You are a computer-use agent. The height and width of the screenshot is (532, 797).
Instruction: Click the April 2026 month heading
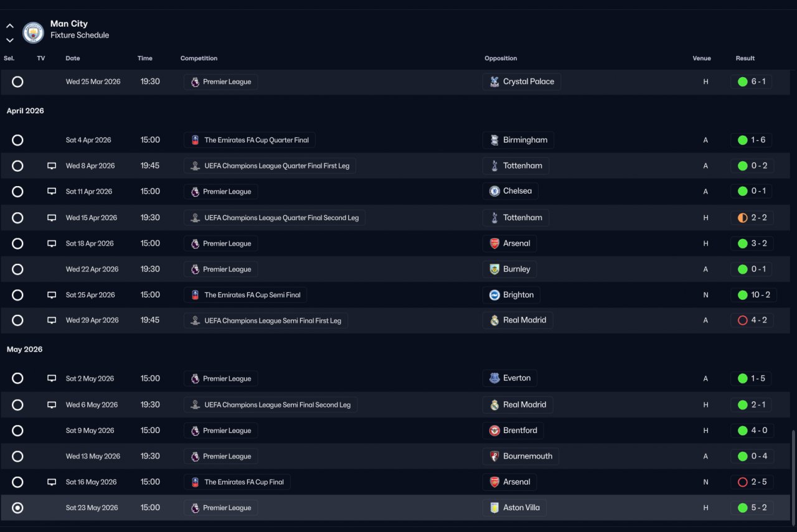tap(25, 111)
